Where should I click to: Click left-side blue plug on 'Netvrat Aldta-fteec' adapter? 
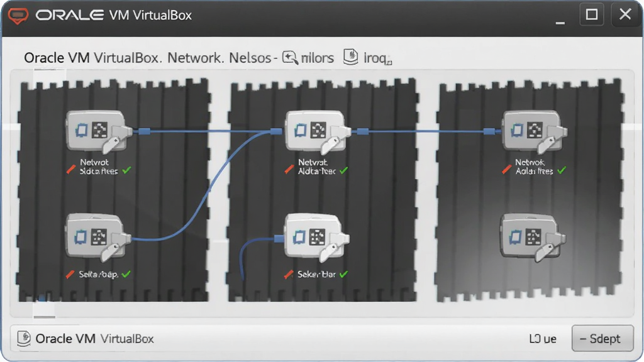click(277, 131)
